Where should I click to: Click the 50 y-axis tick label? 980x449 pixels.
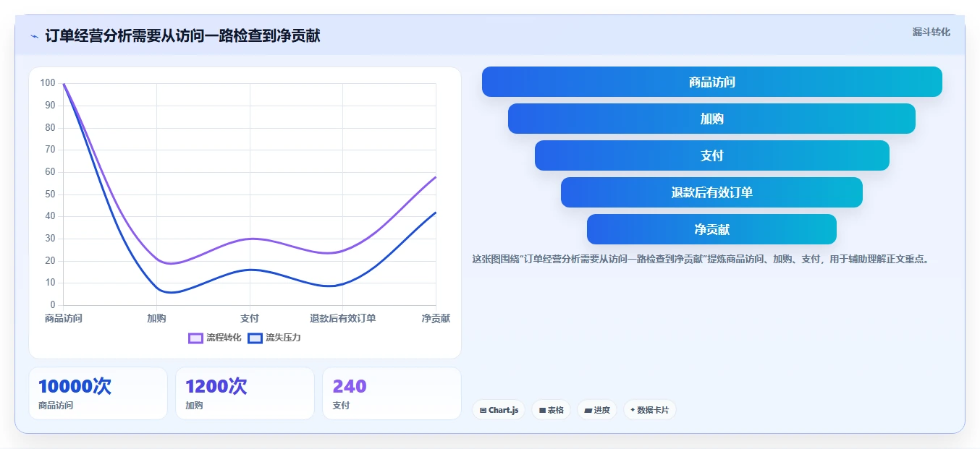click(50, 194)
